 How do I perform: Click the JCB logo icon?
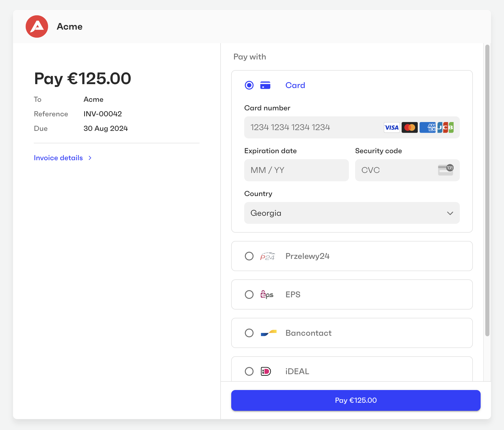coord(445,127)
